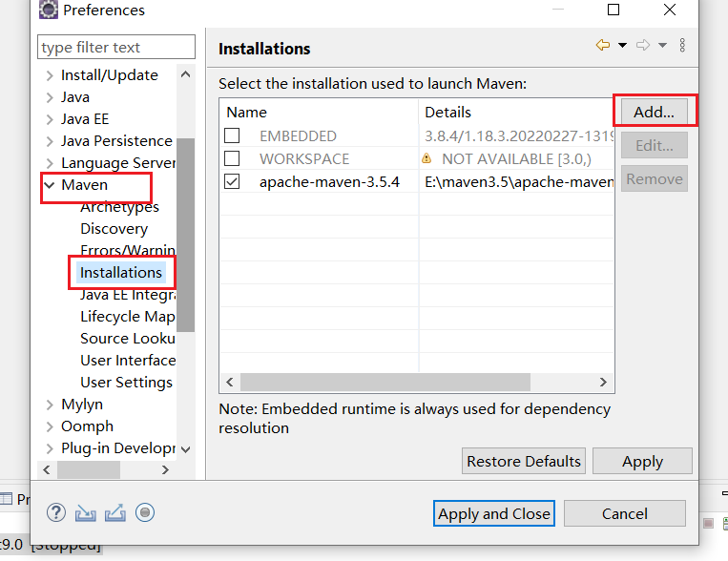Open the three-dot view menu icon
Image resolution: width=728 pixels, height=561 pixels.
pos(682,46)
